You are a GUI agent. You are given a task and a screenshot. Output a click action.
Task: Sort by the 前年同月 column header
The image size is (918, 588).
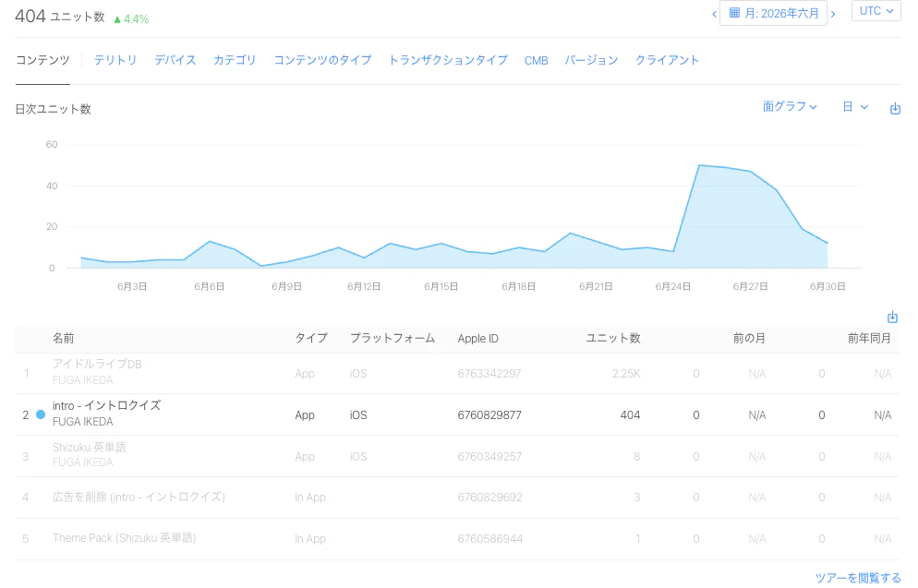click(x=869, y=338)
